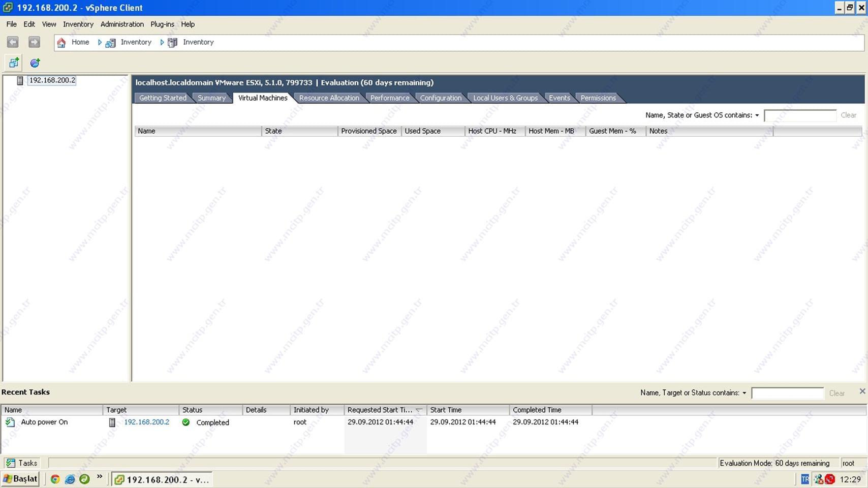Screen dimensions: 868x488
Task: Select the Virtual Machines tab
Action: point(263,98)
